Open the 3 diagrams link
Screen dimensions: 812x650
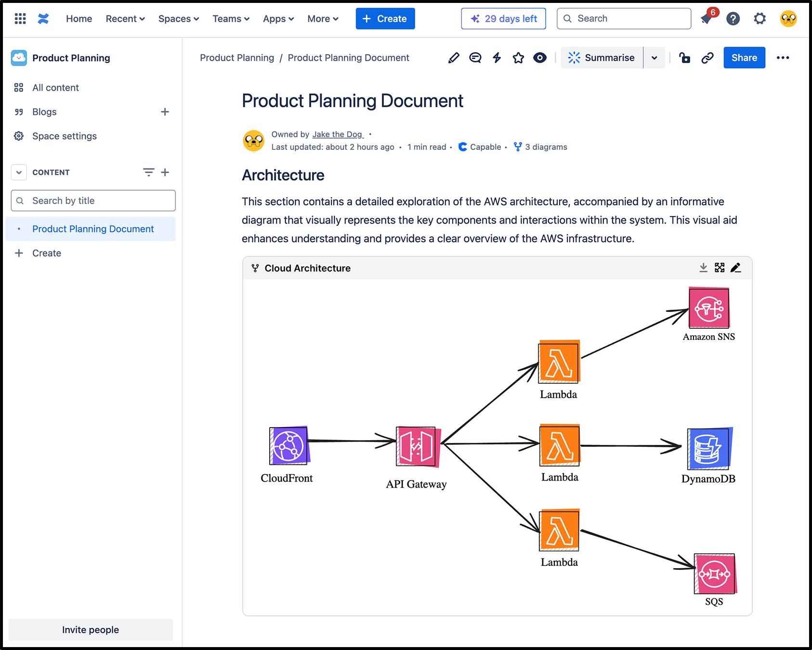click(540, 147)
